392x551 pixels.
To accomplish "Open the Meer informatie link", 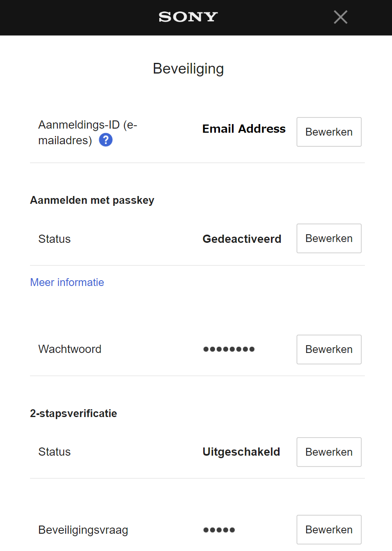I will coord(67,282).
